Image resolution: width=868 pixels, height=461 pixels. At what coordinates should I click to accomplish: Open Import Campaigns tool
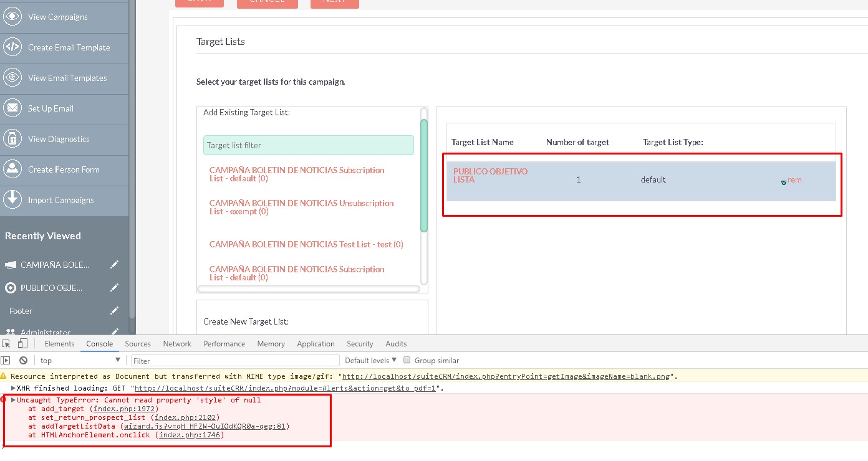[12, 200]
